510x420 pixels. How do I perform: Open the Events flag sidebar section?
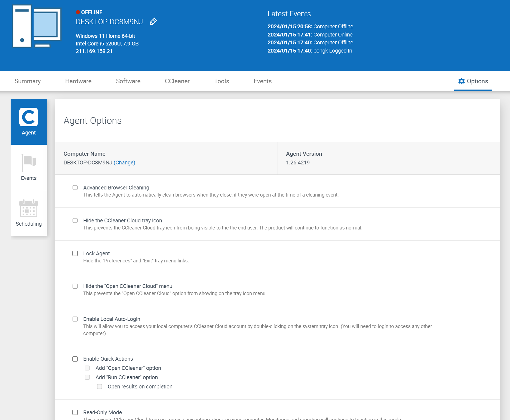(x=29, y=167)
